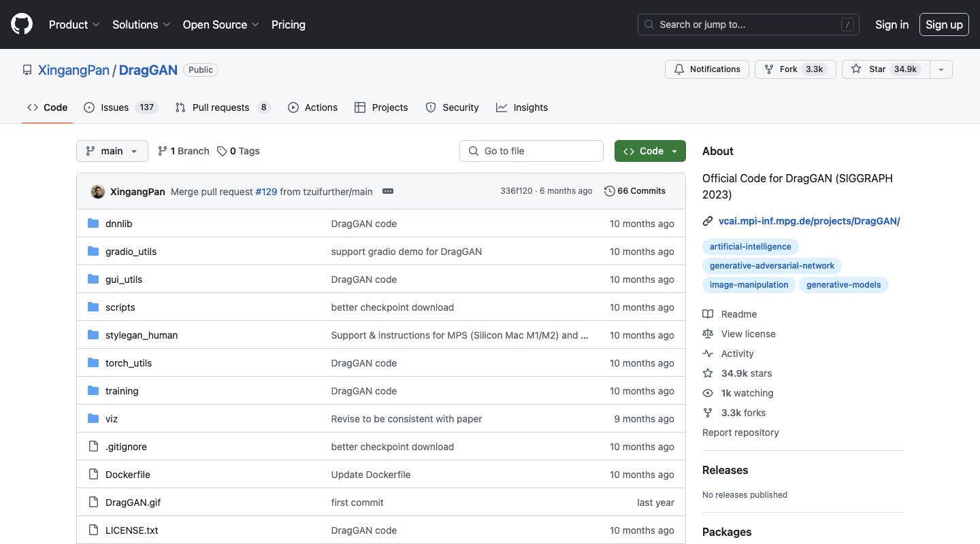
Task: Click the Go to file field
Action: tap(532, 151)
